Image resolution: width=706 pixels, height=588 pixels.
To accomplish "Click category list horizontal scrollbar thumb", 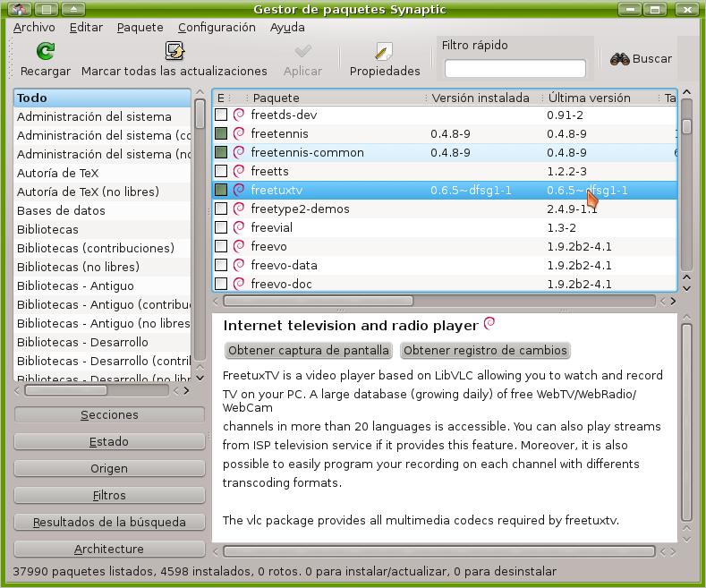I will point(65,390).
